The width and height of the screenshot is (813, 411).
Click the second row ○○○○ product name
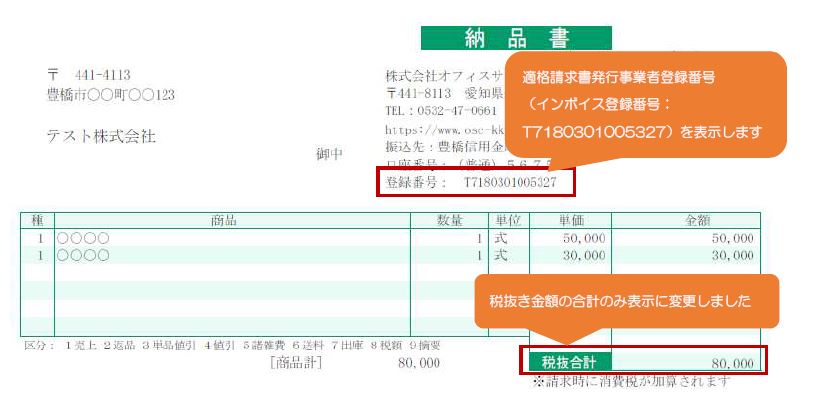pyautogui.click(x=83, y=255)
